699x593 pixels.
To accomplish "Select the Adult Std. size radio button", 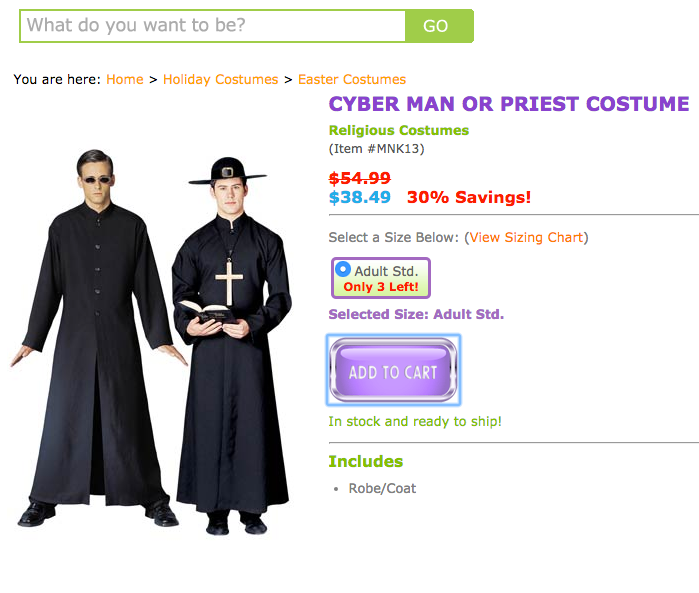I will click(343, 269).
